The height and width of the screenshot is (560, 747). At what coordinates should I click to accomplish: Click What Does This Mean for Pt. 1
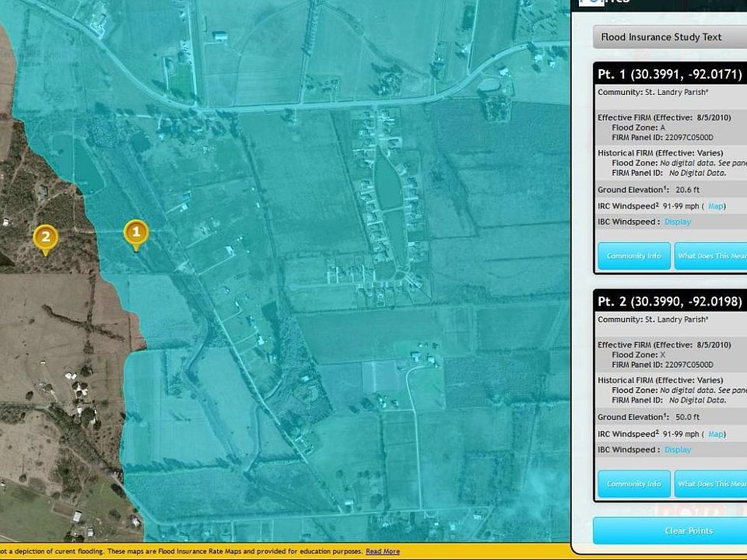coord(710,256)
